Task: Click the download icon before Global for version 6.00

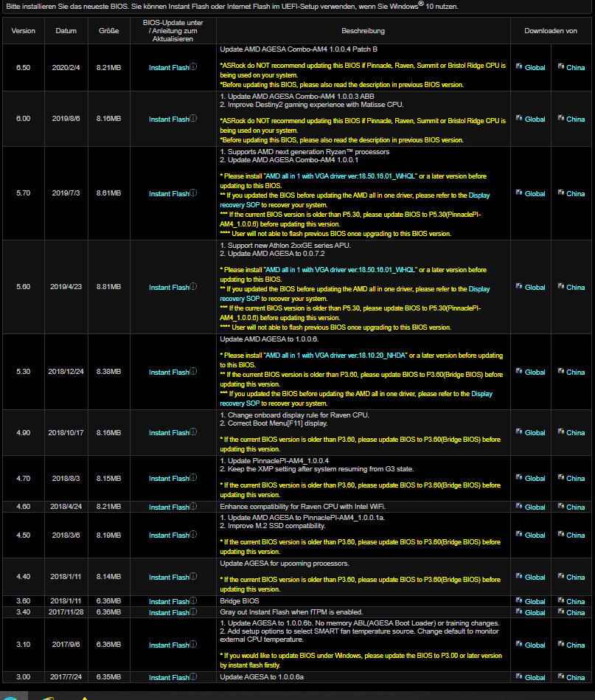Action: click(x=518, y=118)
